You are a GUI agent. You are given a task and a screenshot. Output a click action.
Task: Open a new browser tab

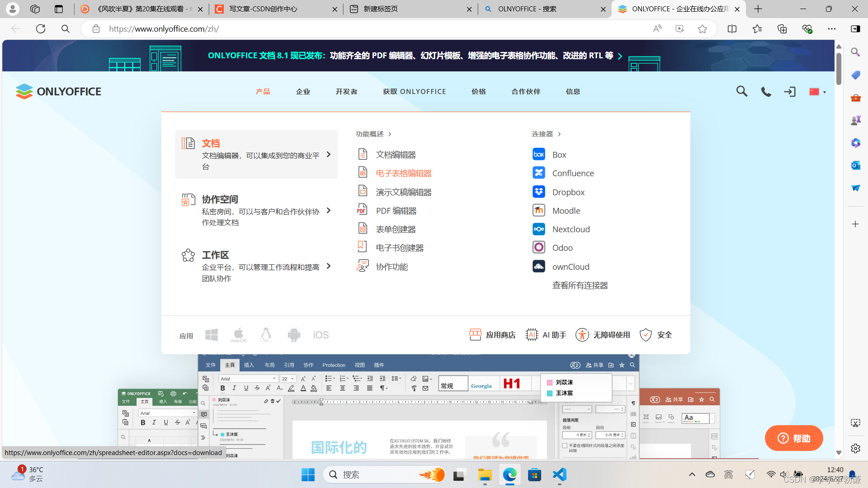(x=758, y=9)
